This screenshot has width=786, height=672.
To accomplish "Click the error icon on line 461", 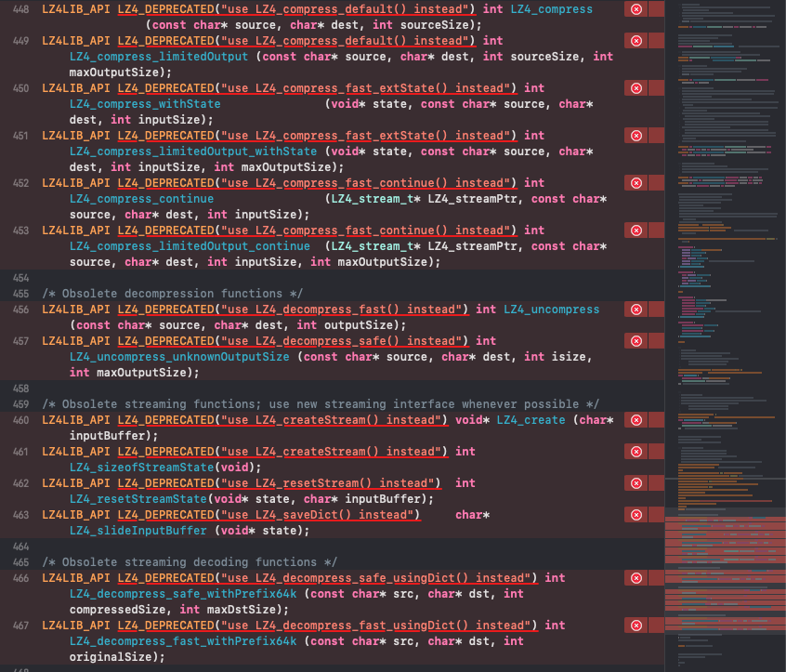I will [636, 452].
